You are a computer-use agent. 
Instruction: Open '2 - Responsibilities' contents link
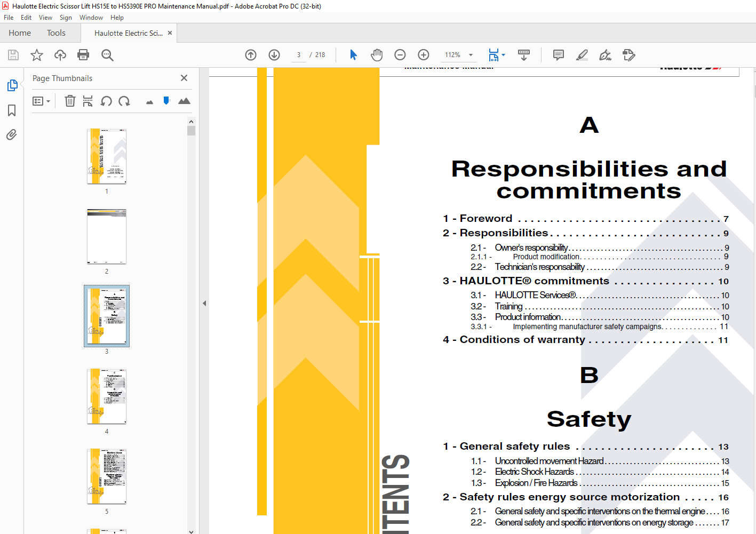[585, 233]
